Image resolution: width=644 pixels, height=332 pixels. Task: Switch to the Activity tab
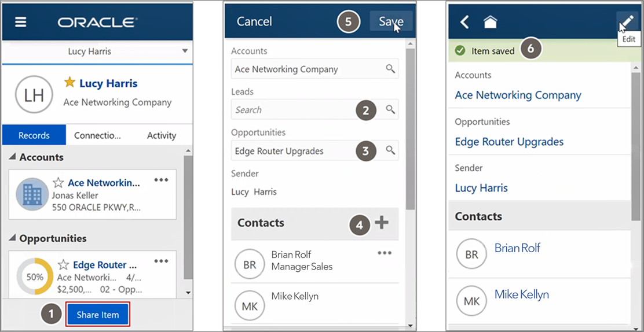(162, 135)
